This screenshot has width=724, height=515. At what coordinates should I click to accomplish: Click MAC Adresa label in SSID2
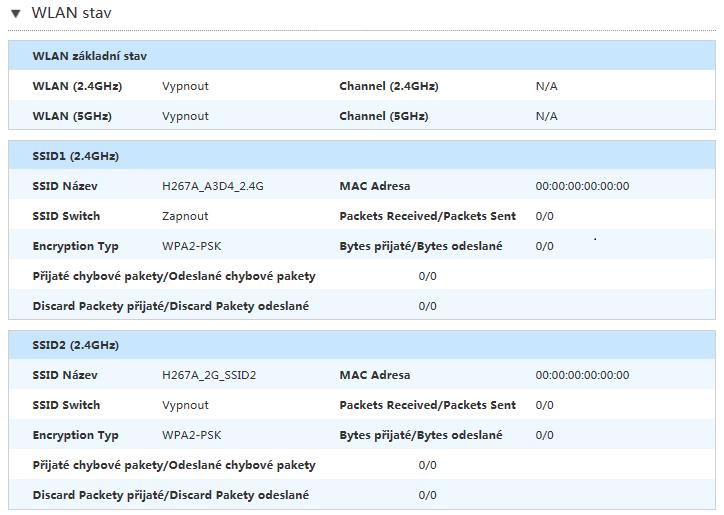tap(375, 375)
